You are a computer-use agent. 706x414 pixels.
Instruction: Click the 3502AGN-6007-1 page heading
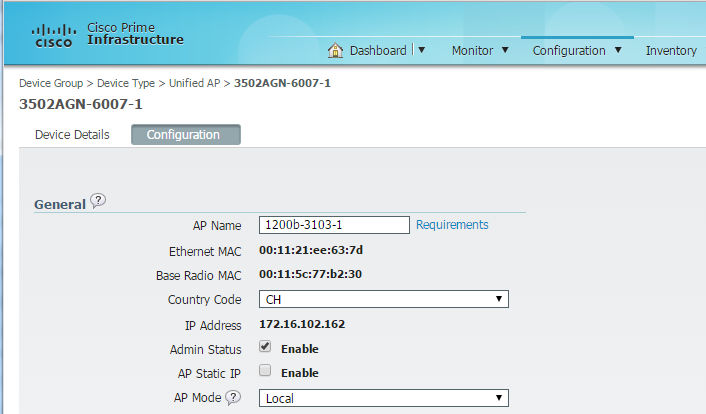81,104
